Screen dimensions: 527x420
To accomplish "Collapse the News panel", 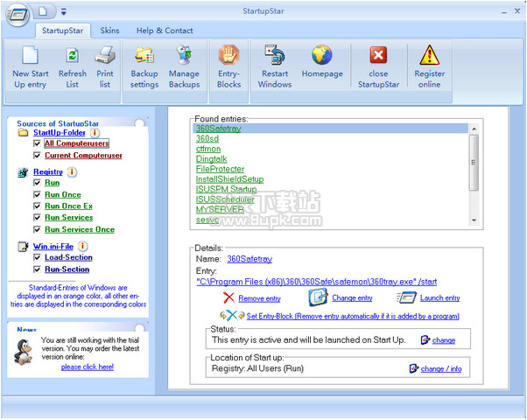I will click(x=139, y=328).
